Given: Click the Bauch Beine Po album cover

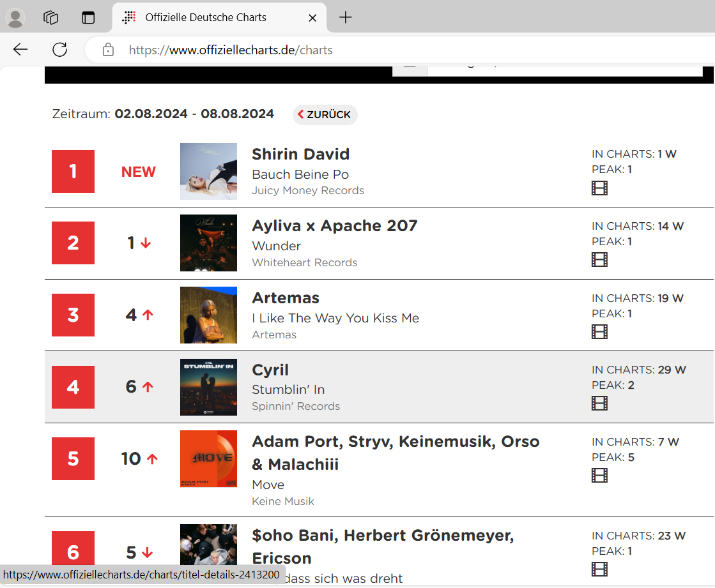Looking at the screenshot, I should tap(208, 171).
